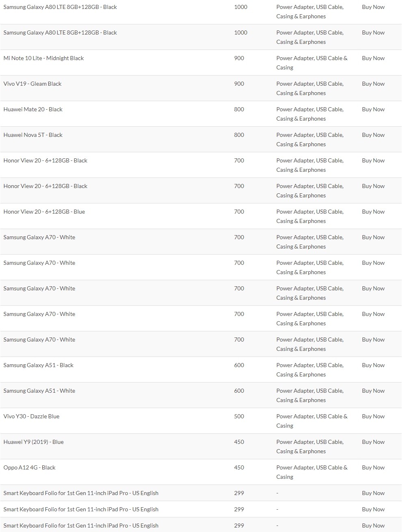Click Buy Now for Mi Note 10 Lite
The width and height of the screenshot is (402, 532).
[x=373, y=58]
